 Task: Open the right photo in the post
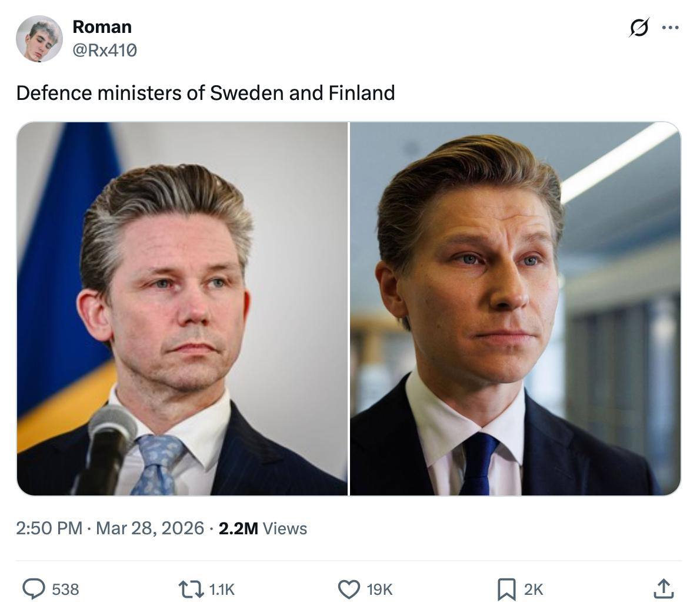515,309
